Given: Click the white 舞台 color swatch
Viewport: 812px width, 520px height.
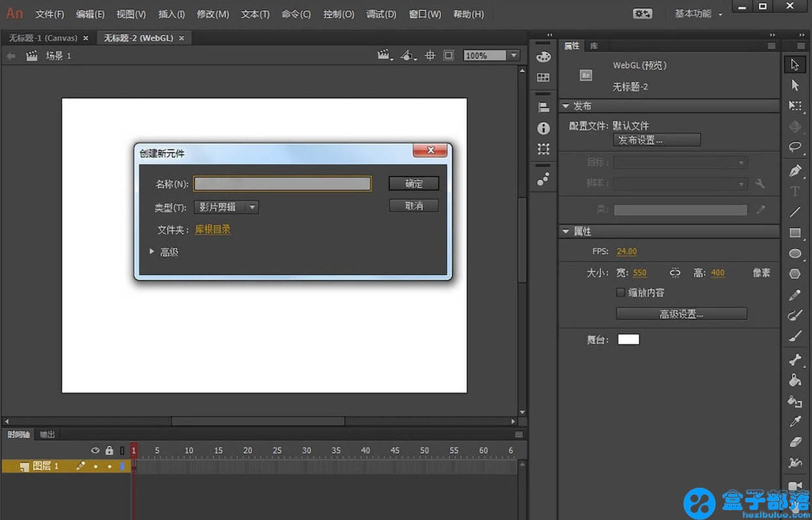Looking at the screenshot, I should pos(628,339).
